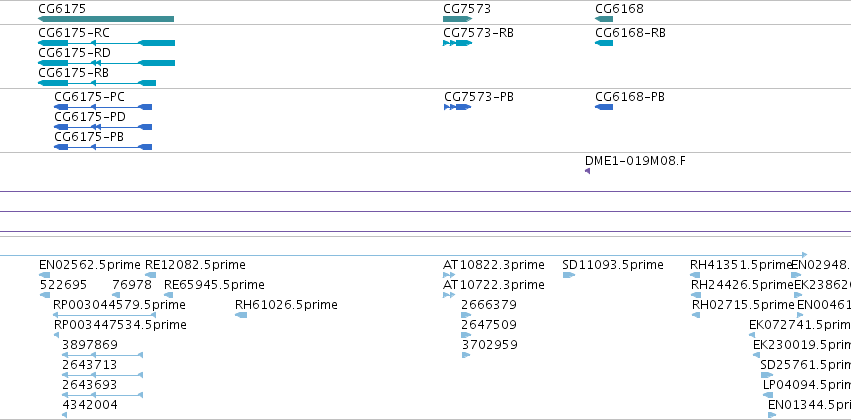Open EST RE65945.5prime
The height and width of the screenshot is (420, 851).
pyautogui.click(x=214, y=285)
